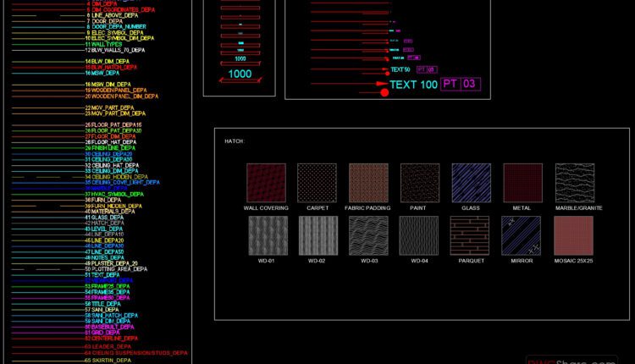Choose the MOSAIC 25X25 hatch swatch
This screenshot has width=635, height=364.
[x=573, y=235]
